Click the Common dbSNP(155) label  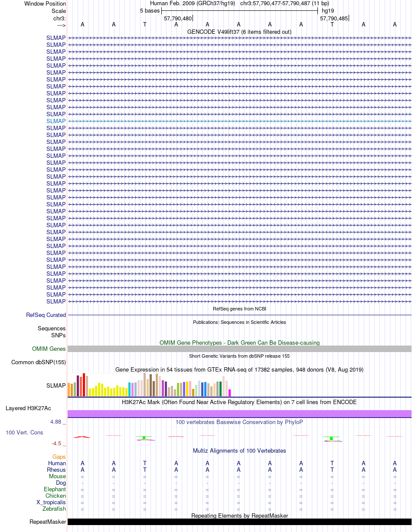coord(39,362)
